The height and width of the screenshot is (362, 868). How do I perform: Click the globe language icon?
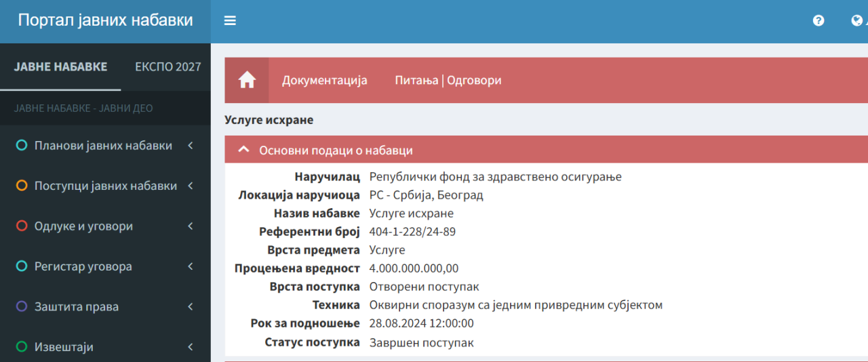[x=856, y=20]
